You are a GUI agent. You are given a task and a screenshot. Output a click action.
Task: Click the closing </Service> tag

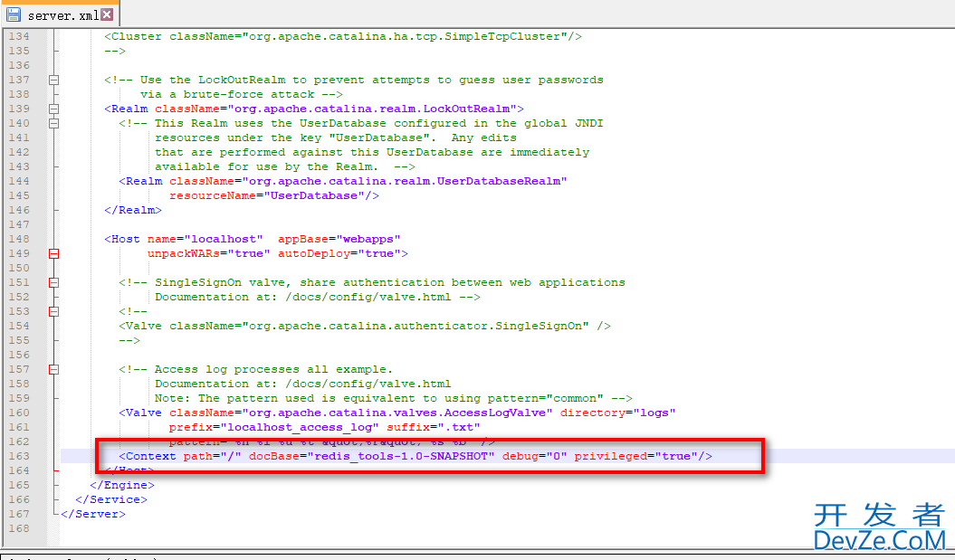[110, 500]
